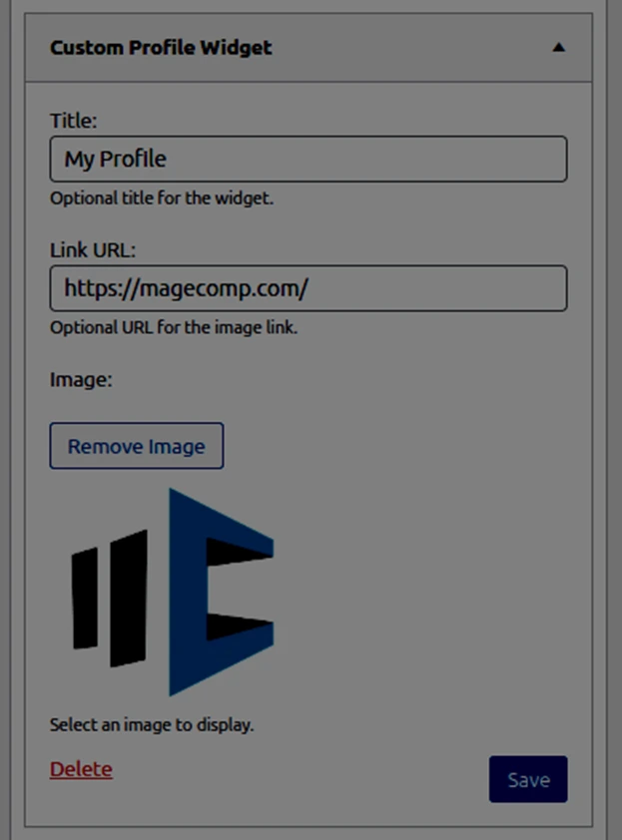Click inside the Title input field
The height and width of the screenshot is (840, 622).
coord(308,159)
